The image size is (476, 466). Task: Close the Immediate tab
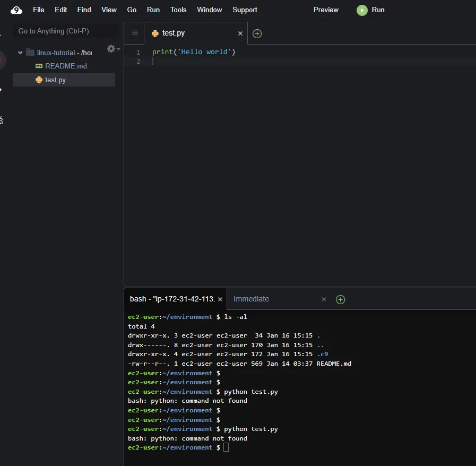324,299
